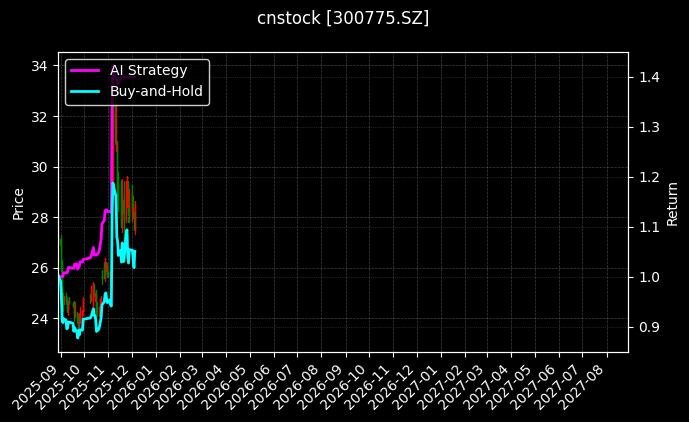Viewport: 689px width, 422px height.
Task: Click the magenta line swatch in the legend
Action: [x=85, y=71]
